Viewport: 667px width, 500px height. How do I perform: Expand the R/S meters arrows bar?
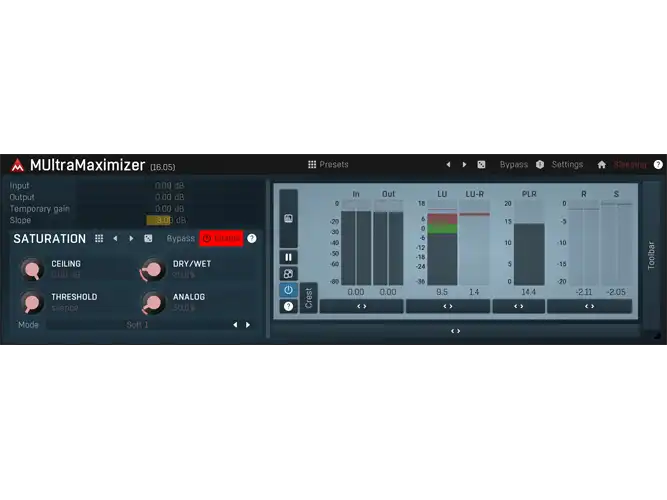point(590,306)
